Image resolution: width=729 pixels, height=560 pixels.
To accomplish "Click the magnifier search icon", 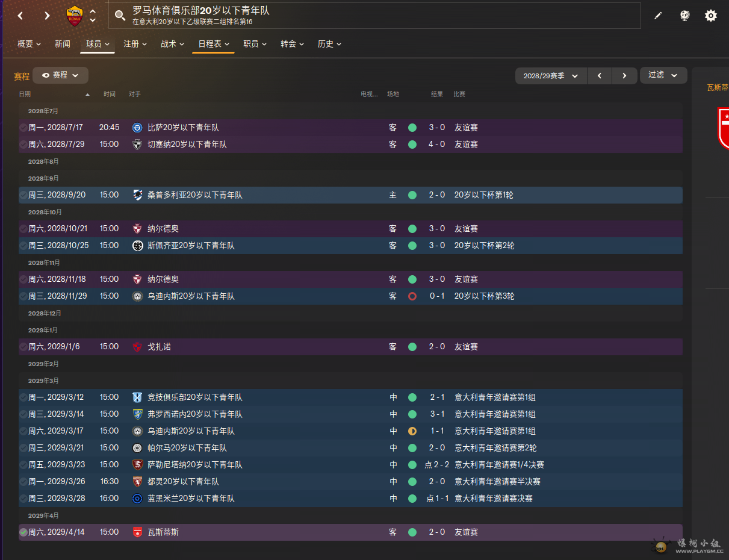I will click(x=120, y=16).
